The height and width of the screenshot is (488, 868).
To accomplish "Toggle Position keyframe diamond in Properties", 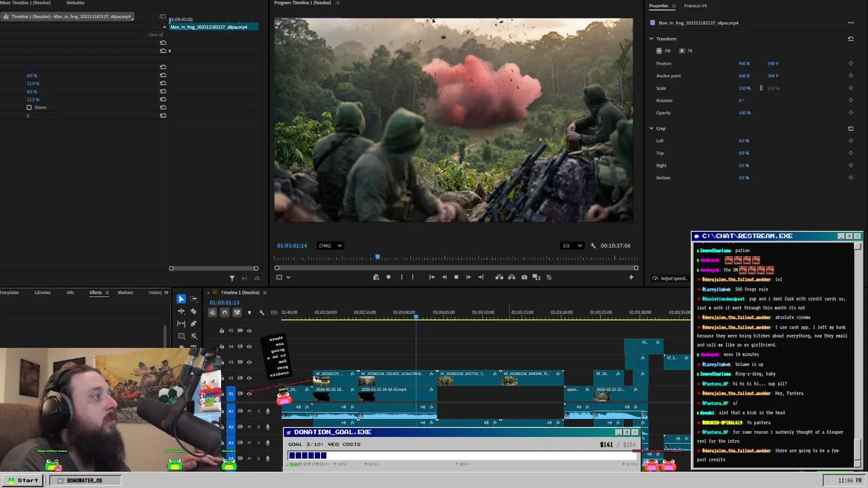I will (x=850, y=64).
